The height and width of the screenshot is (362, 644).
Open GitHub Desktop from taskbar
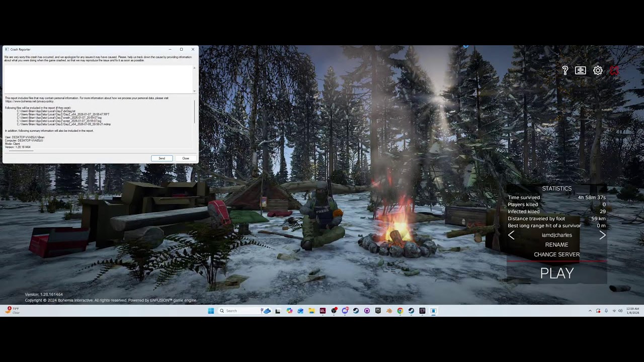click(367, 311)
